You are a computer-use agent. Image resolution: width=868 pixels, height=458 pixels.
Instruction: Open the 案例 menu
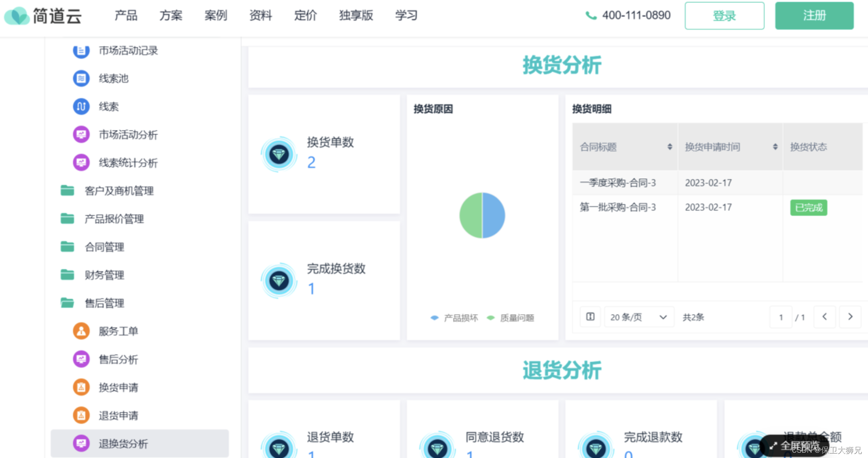pyautogui.click(x=216, y=16)
